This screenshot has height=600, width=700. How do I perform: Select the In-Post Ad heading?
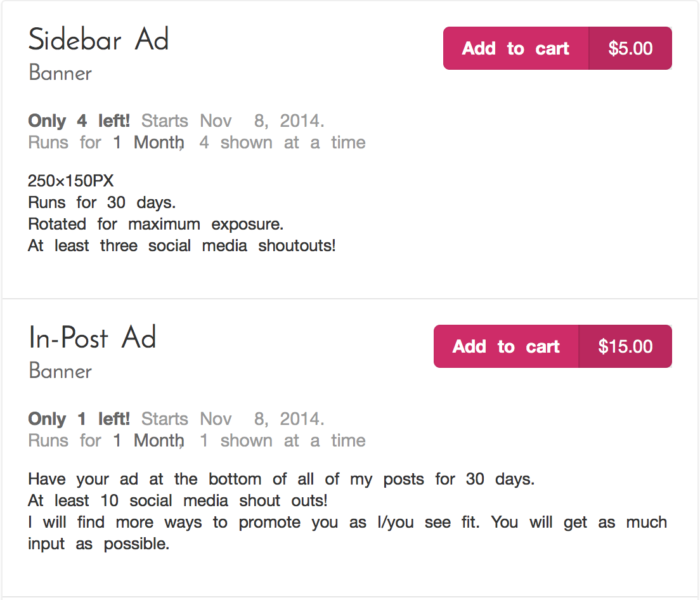(93, 338)
